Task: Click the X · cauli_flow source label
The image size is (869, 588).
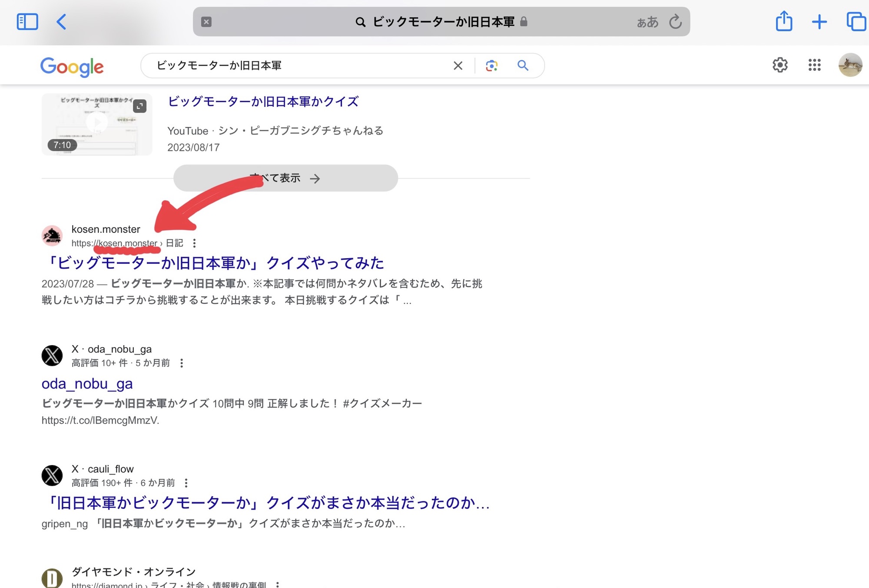Action: pyautogui.click(x=103, y=469)
